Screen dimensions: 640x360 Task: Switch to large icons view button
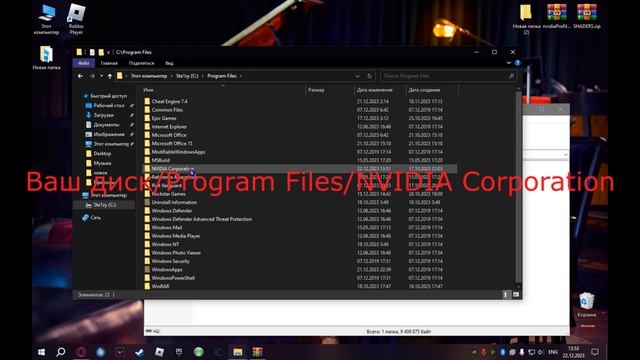(516, 295)
